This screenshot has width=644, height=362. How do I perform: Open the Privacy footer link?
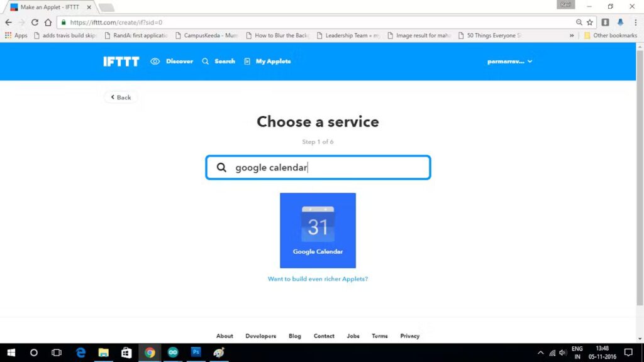[410, 336]
